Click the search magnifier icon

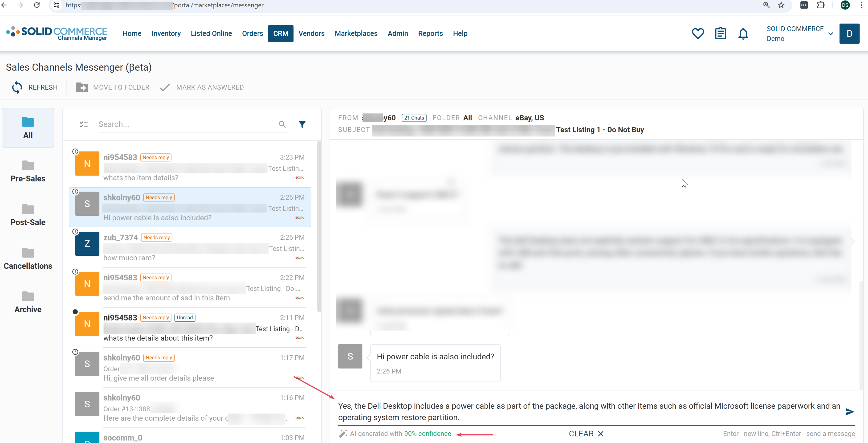click(x=282, y=124)
